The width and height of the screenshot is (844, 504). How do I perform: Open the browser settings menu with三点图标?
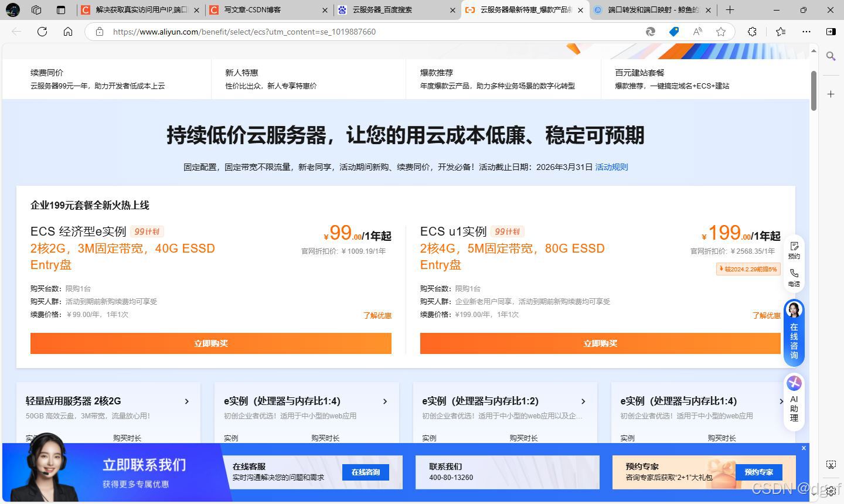click(x=806, y=32)
